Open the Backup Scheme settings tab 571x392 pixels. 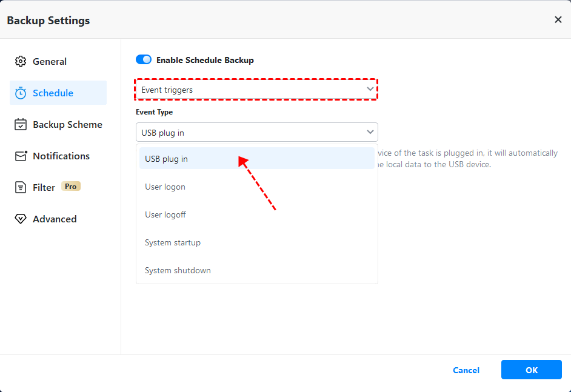[x=67, y=124]
